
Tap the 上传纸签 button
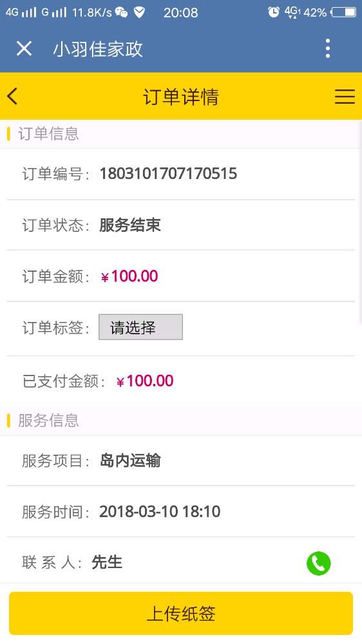tap(181, 613)
